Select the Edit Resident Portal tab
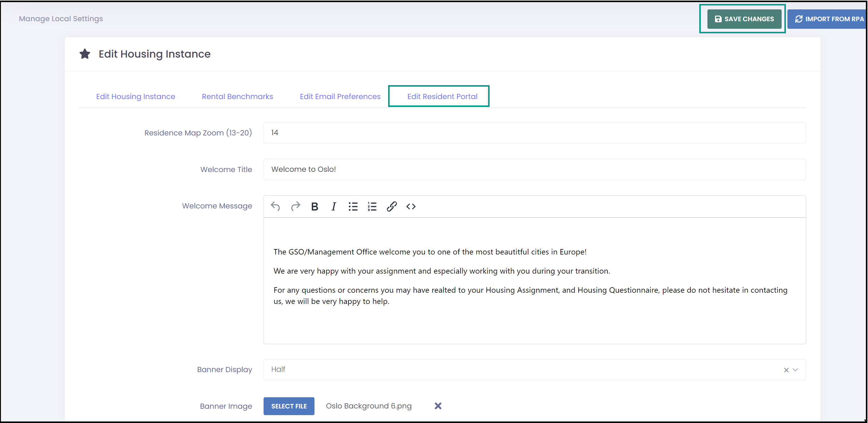The width and height of the screenshot is (868, 423). pos(442,96)
